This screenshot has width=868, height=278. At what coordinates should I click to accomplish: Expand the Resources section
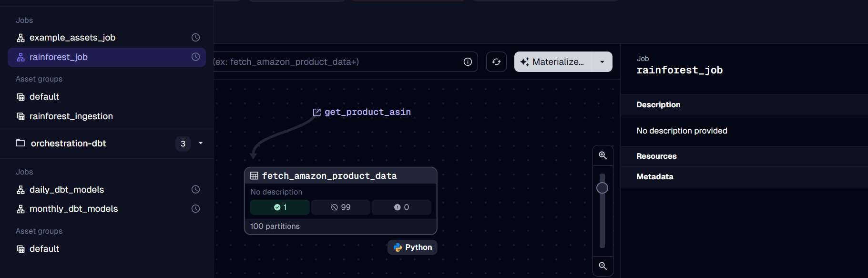pos(656,156)
